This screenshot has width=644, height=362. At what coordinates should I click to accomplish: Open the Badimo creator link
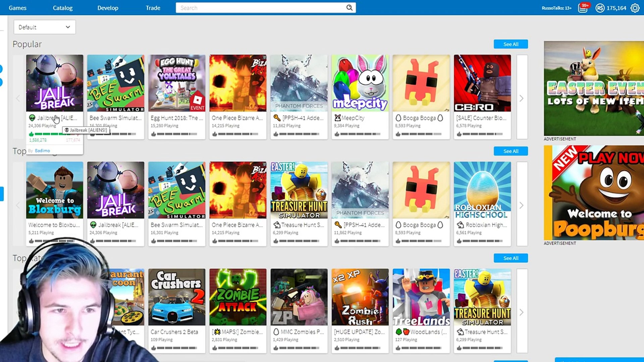tap(42, 151)
